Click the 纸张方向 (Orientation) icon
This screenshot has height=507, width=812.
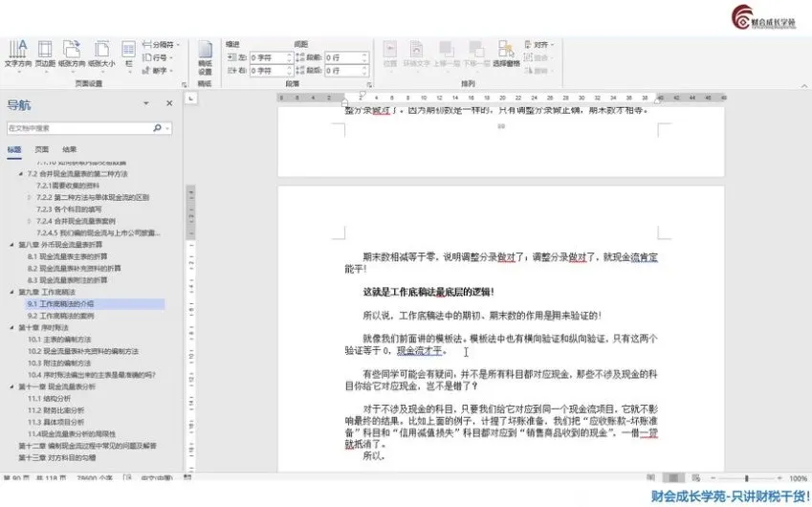[x=73, y=52]
